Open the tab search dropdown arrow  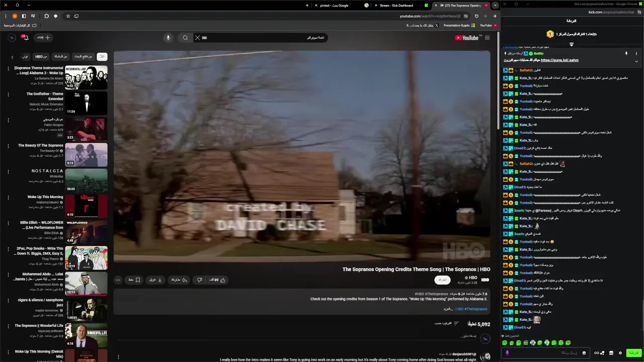[495, 6]
